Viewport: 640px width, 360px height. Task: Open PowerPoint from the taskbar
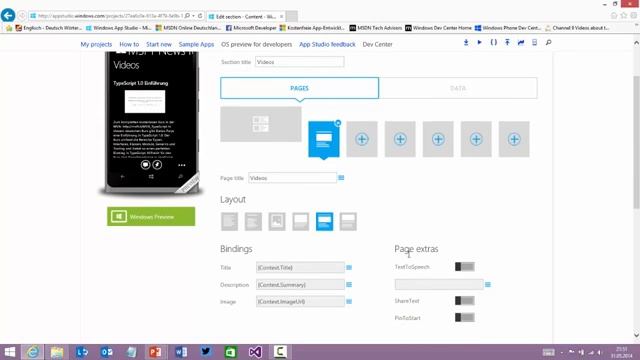(x=155, y=351)
